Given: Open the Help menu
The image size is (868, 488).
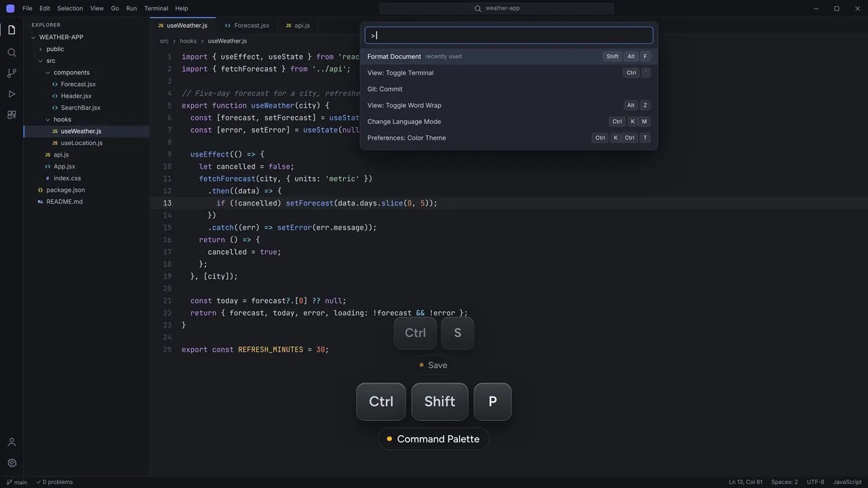Looking at the screenshot, I should (182, 8).
